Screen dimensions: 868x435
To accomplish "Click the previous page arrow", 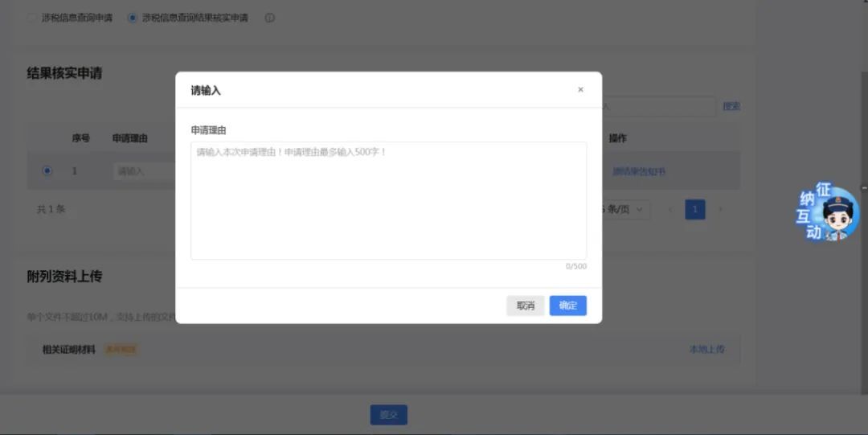I will [x=670, y=210].
